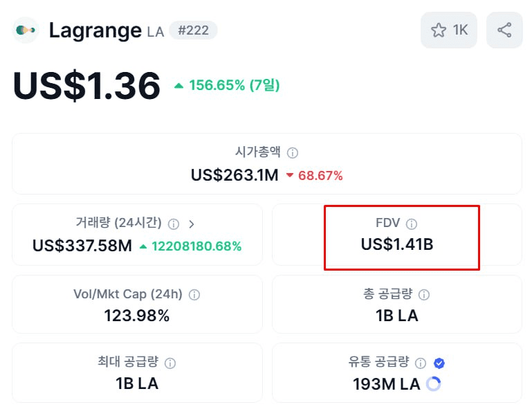The width and height of the screenshot is (532, 407).
Task: Click info icon beside 총 공급량
Action: coord(424,295)
